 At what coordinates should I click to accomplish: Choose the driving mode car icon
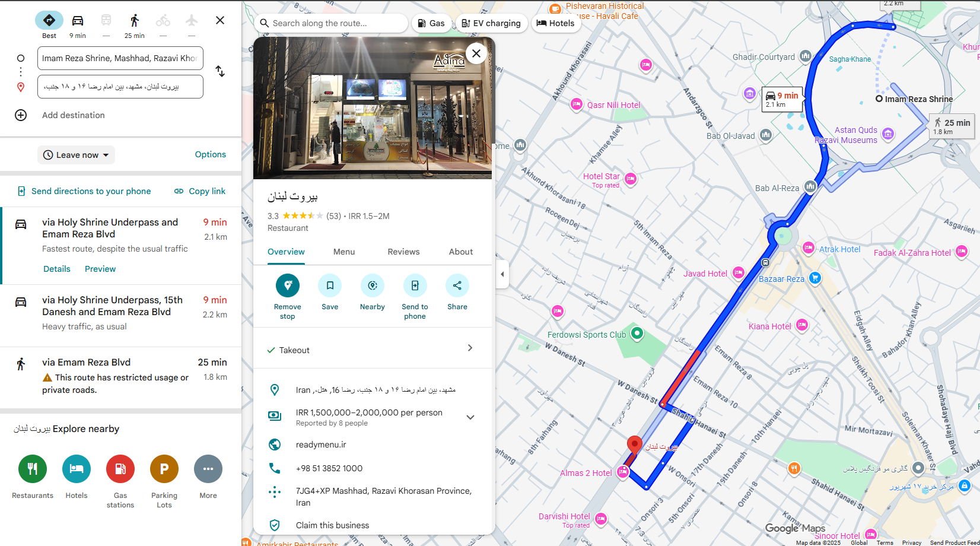(78, 20)
